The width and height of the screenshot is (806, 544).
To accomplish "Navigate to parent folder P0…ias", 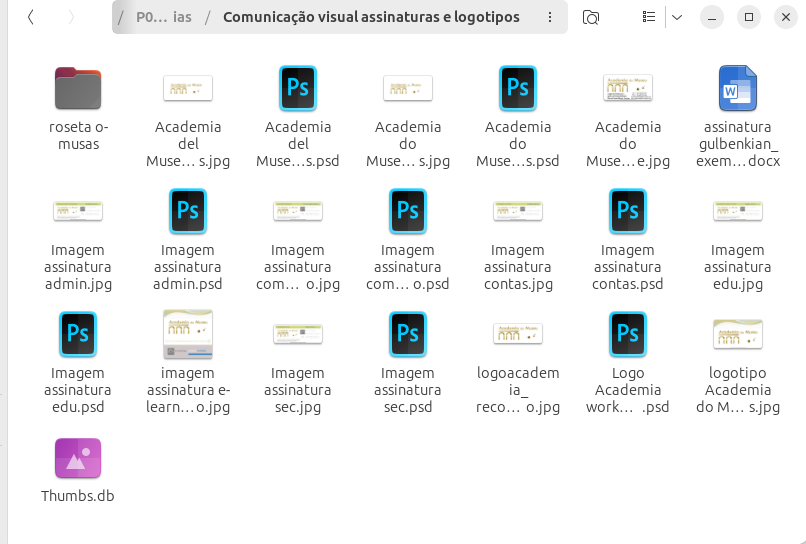I will 164,17.
